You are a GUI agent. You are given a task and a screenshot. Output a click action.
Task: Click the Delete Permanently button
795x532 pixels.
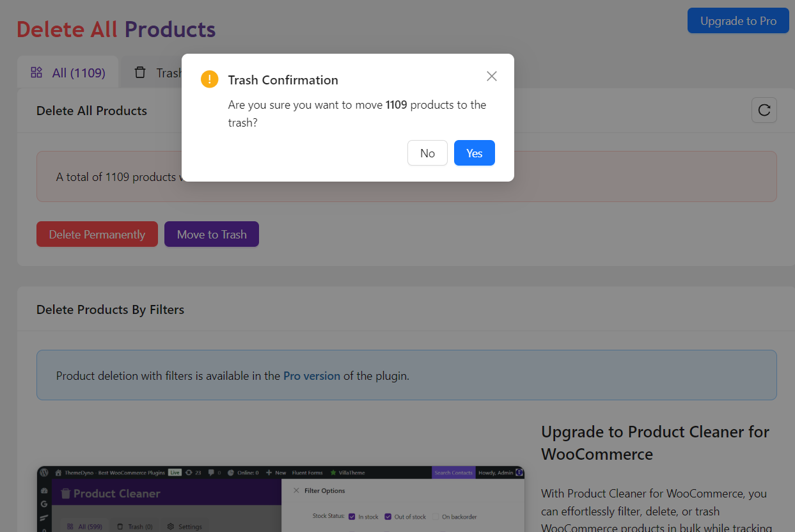tap(97, 234)
